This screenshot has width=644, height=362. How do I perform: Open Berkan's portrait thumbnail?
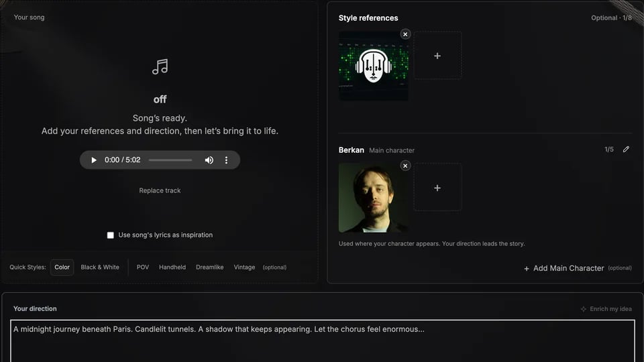pos(374,198)
